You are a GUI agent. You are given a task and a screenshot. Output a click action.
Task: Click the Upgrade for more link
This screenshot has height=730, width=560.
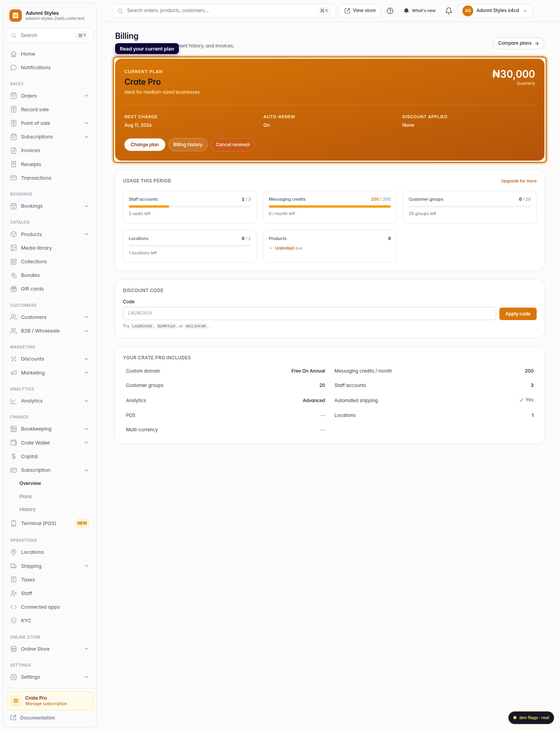click(519, 181)
